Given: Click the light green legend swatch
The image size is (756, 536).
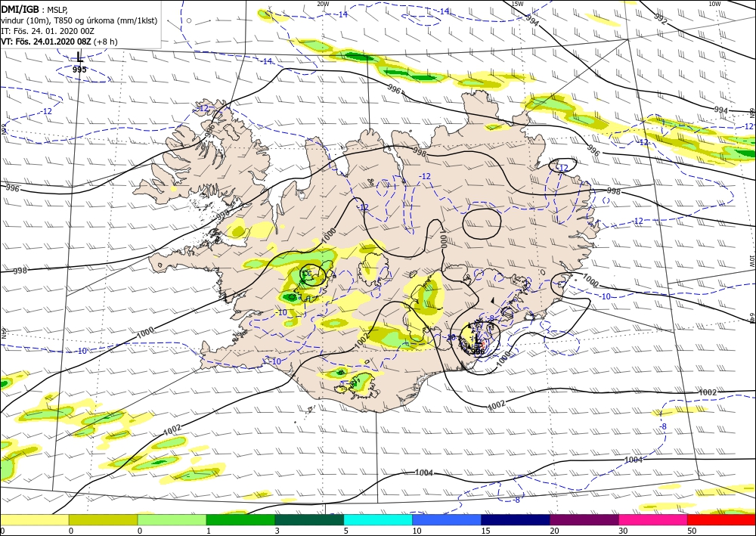Looking at the screenshot, I should point(172,520).
